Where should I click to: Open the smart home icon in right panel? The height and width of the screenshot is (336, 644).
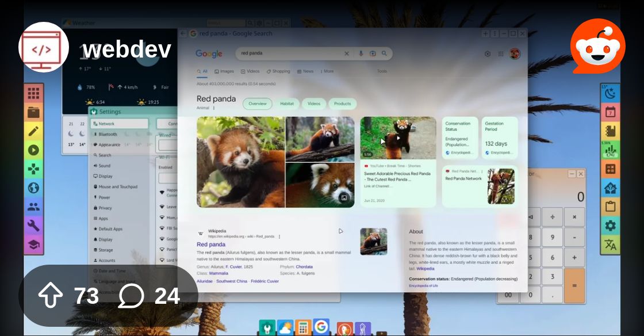coord(610,188)
